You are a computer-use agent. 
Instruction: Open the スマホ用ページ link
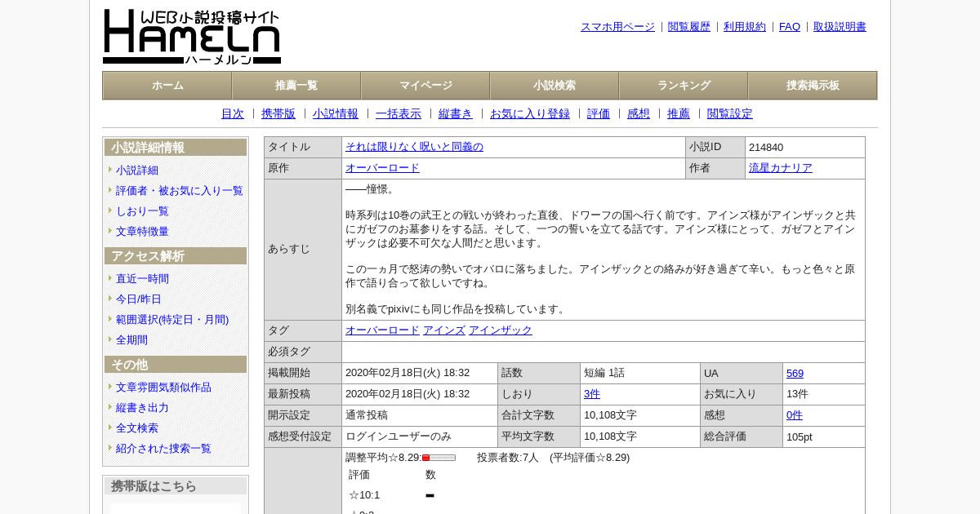(x=617, y=27)
